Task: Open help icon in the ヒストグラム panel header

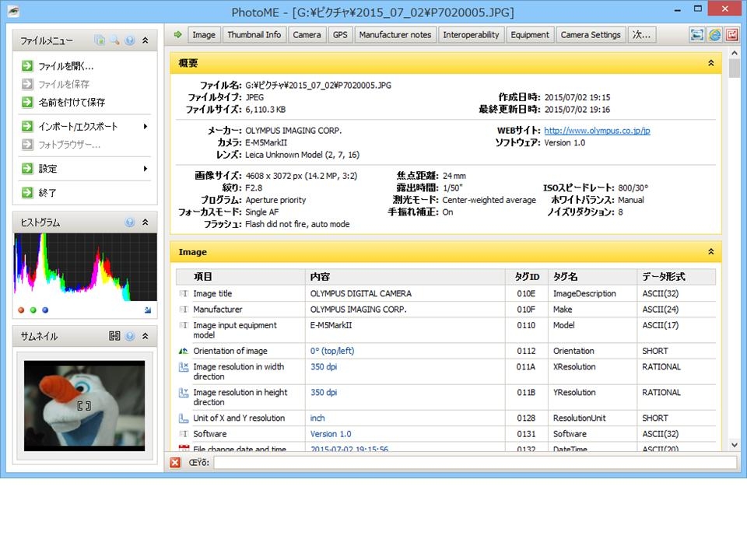Action: pos(130,222)
